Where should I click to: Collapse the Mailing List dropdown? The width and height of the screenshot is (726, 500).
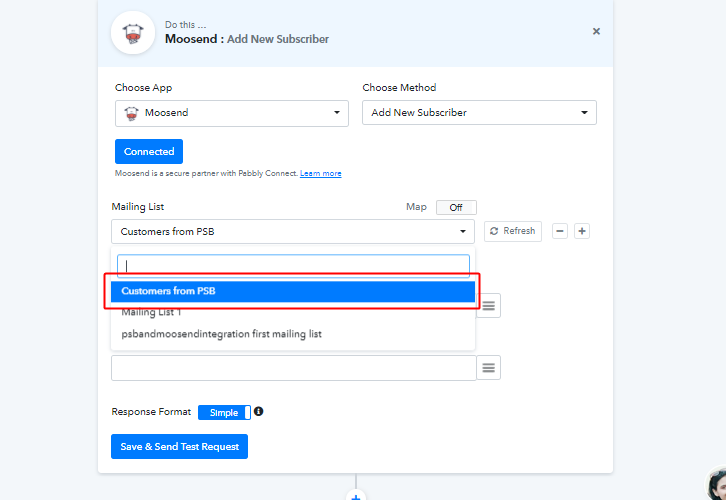pos(293,231)
